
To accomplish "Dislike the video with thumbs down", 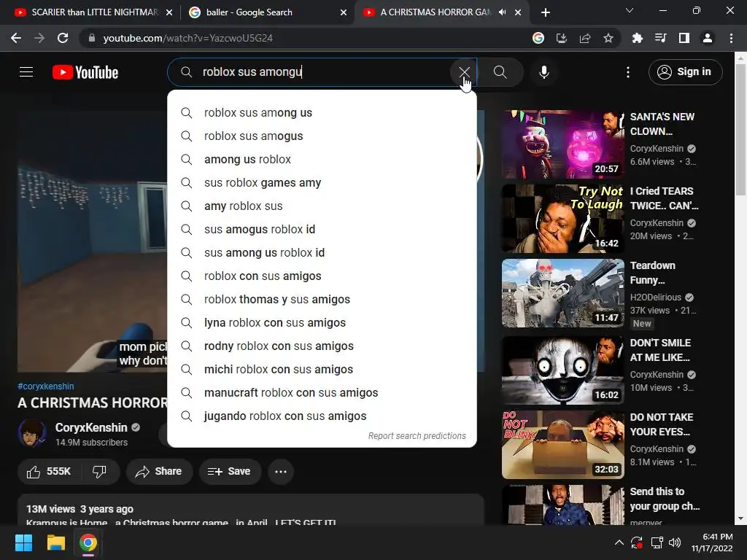I will [99, 472].
